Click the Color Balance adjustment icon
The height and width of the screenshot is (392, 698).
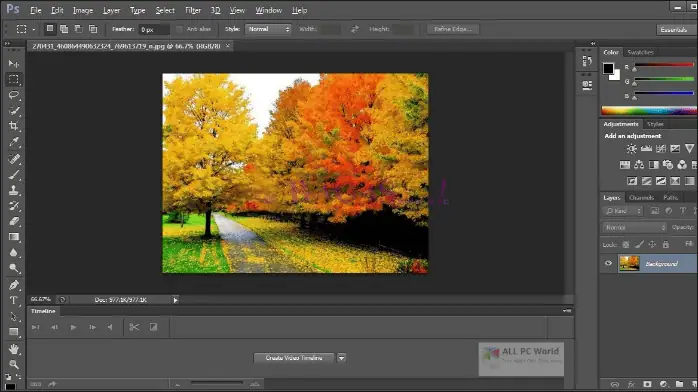click(639, 165)
